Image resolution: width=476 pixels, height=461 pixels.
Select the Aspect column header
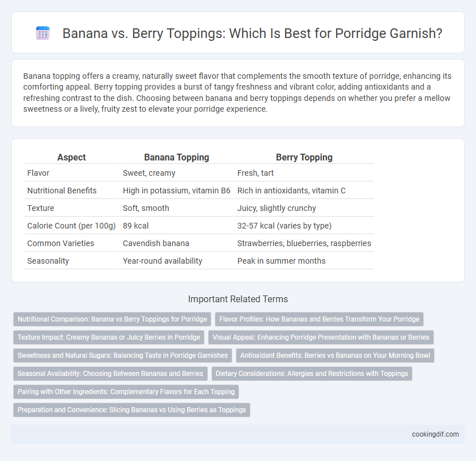(71, 157)
